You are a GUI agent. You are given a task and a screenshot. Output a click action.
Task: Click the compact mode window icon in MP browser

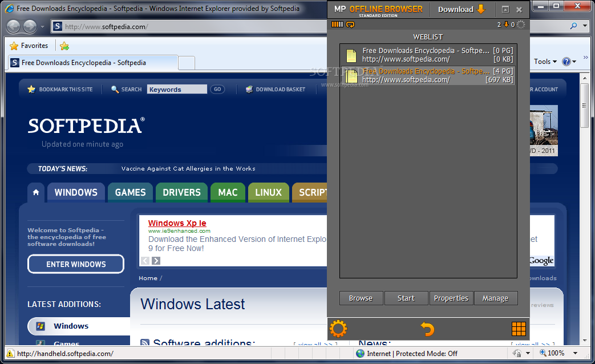[x=505, y=10]
